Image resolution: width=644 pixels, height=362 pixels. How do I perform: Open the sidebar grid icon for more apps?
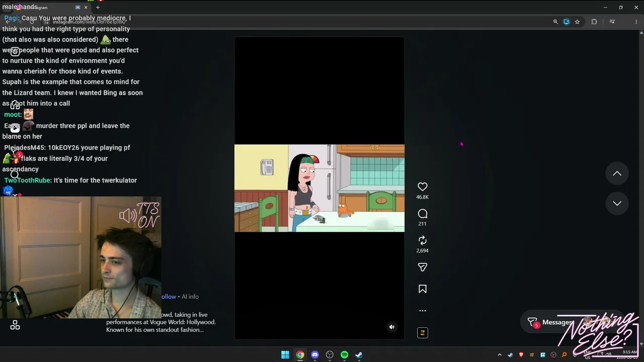15,325
